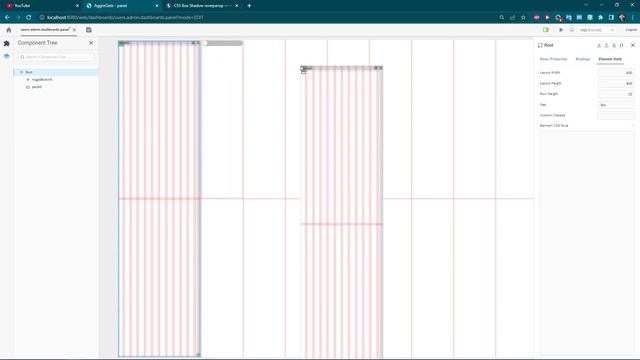The image size is (640, 360).
Task: Open the resolution dropdown in toolbar
Action: [x=596, y=30]
